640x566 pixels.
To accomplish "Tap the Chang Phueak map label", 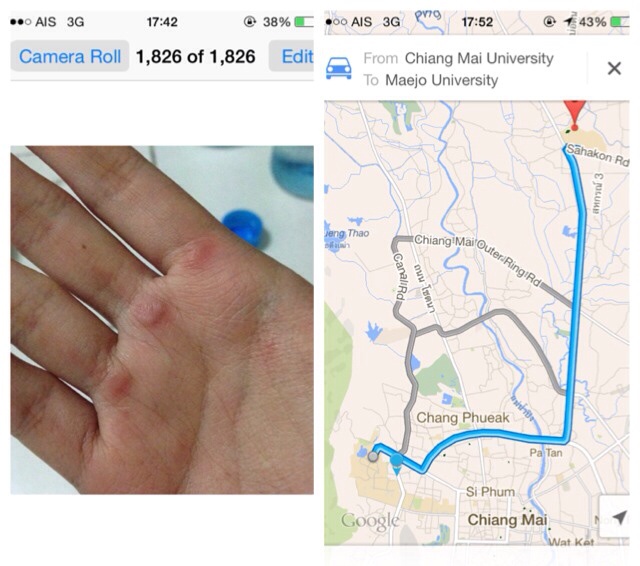I will [x=463, y=417].
